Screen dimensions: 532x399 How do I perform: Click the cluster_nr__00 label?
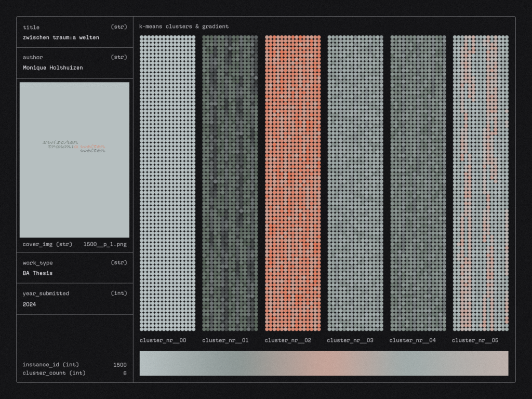tap(163, 340)
